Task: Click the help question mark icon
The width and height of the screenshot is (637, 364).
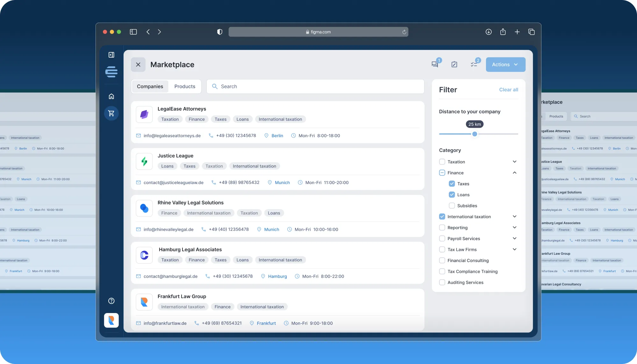Action: (x=111, y=301)
